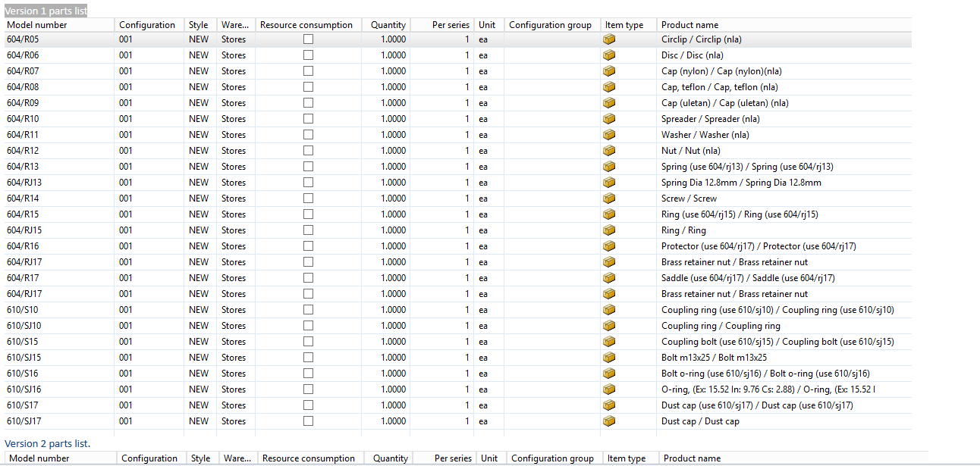Pick the item type icon for 604/R12 Nut
Viewport: 980px width, 466px height.
point(609,150)
